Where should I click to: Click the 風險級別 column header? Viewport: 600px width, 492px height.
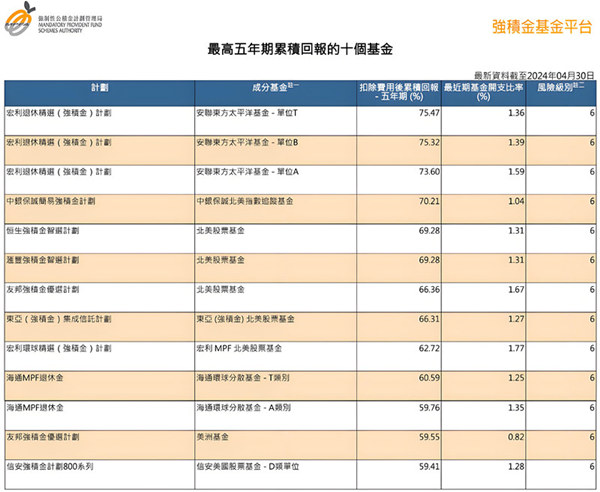[561, 89]
